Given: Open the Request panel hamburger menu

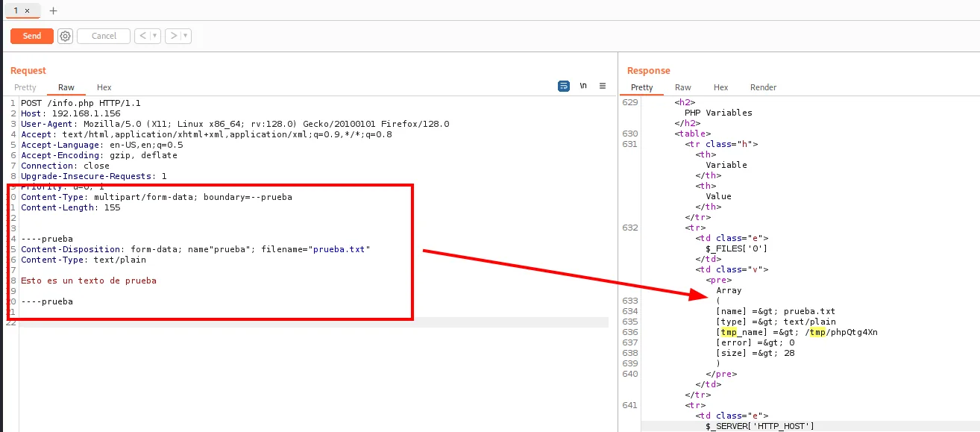Looking at the screenshot, I should [603, 86].
